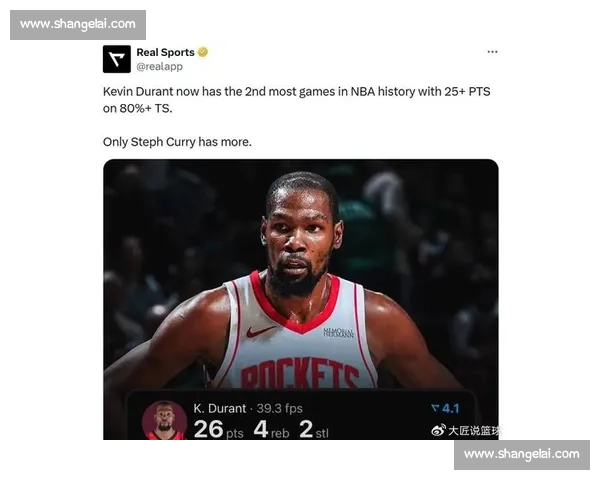Screen dimensions: 600x480
Task: Click the top-left www.shangelai.com watermark
Action: [x=78, y=24]
